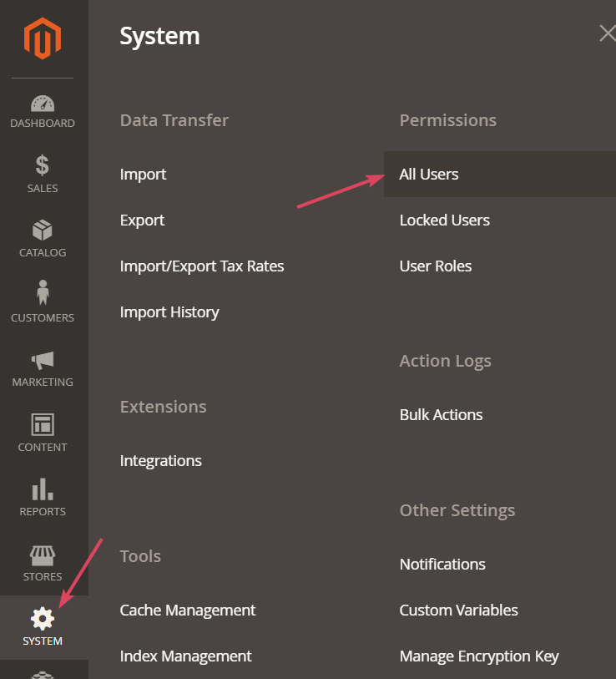The image size is (616, 679).
Task: Click the System panel title
Action: (x=159, y=36)
